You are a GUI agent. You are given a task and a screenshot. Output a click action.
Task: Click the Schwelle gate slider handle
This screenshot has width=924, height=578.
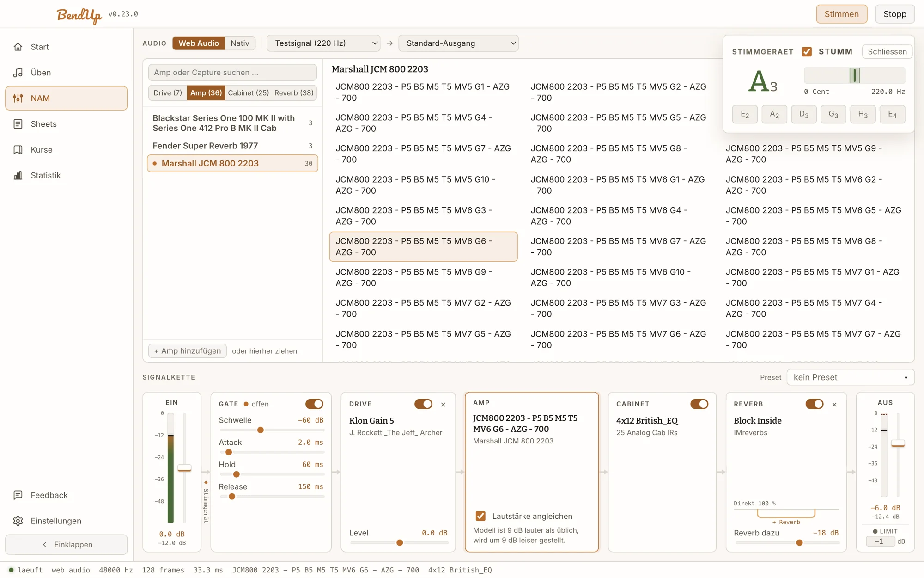click(261, 430)
